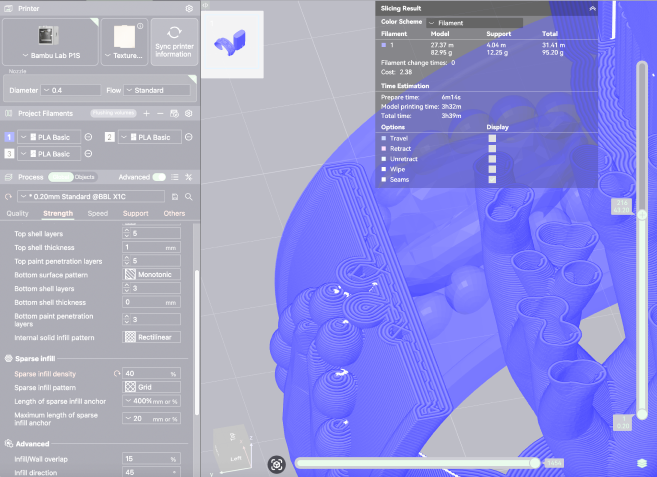
Task: Open printer settings gear icon
Action: pyautogui.click(x=189, y=8)
